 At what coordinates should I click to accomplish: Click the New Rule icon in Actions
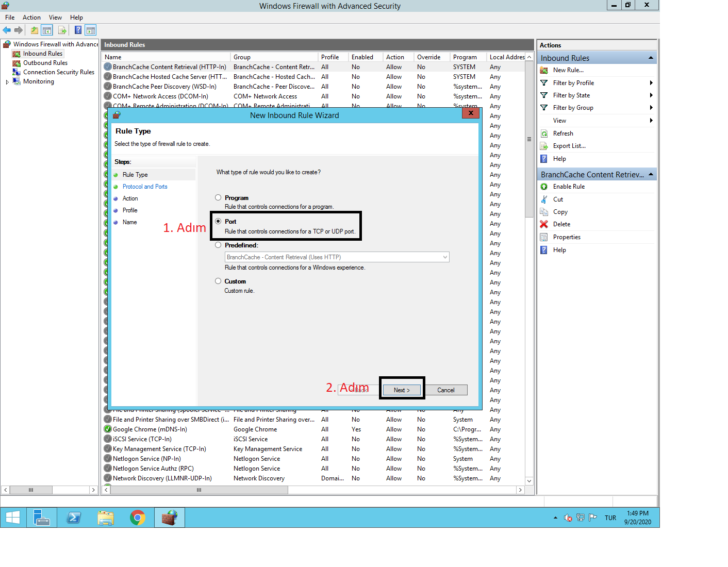click(544, 70)
